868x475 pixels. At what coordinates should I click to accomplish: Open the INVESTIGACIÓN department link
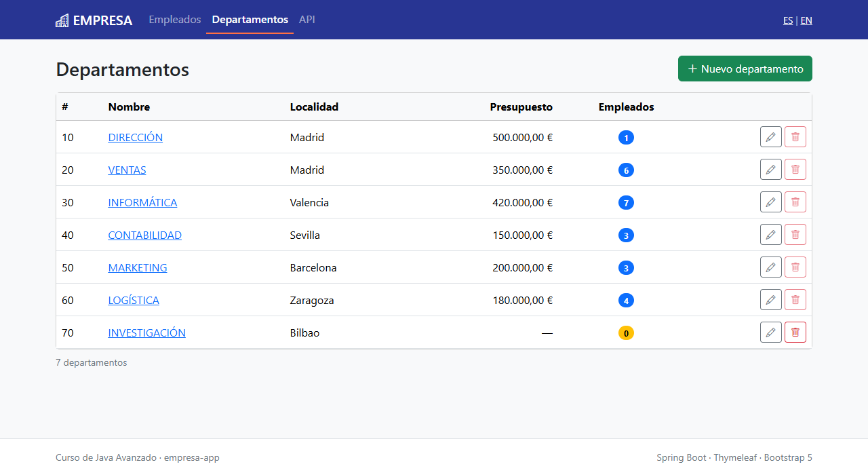(147, 332)
